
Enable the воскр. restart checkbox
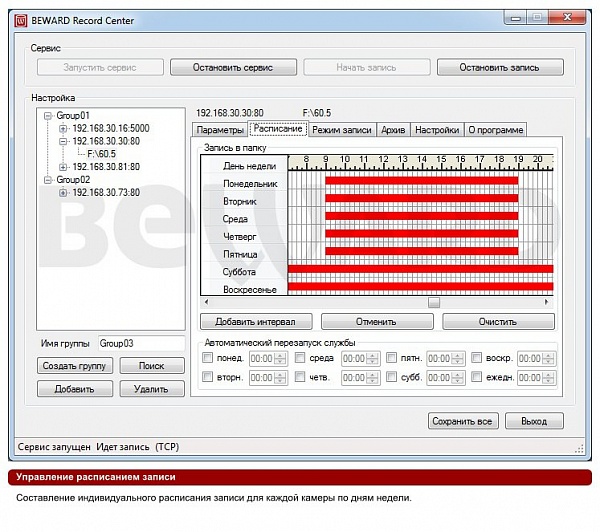476,357
